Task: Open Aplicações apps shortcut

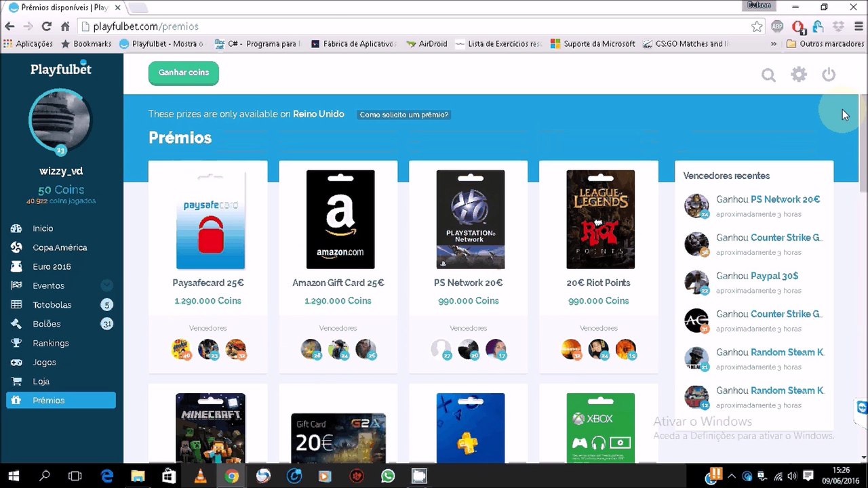Action: (x=28, y=43)
